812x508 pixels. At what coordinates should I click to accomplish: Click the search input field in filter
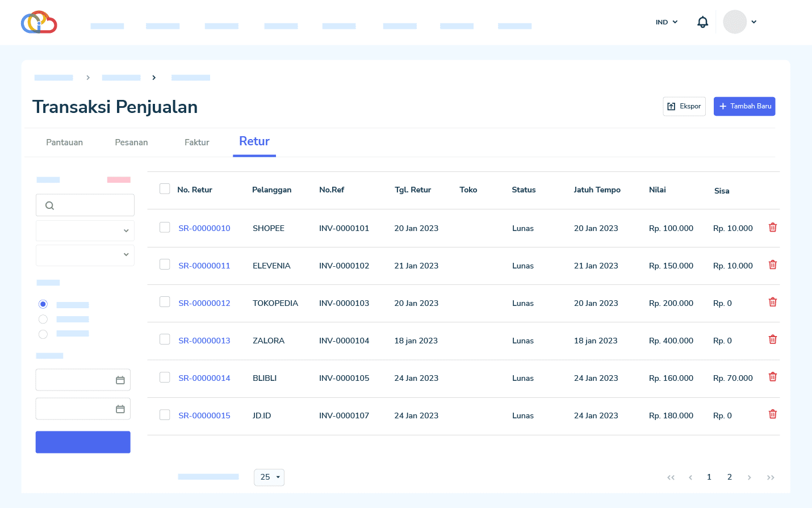pos(85,205)
